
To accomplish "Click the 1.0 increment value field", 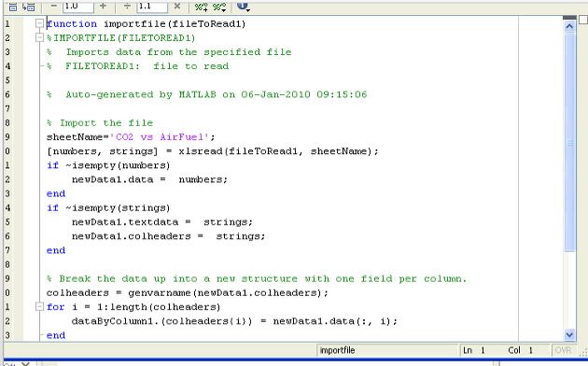I will point(78,7).
